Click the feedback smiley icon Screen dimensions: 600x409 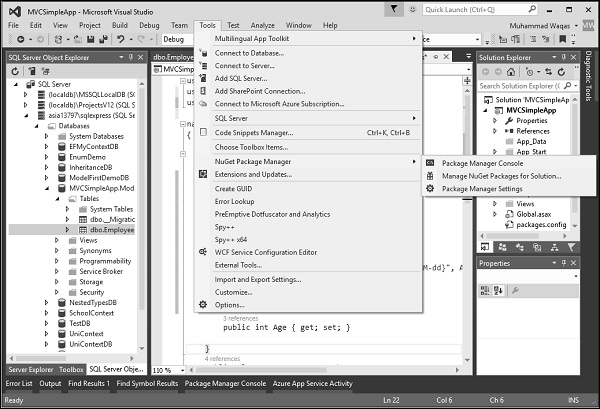(412, 9)
